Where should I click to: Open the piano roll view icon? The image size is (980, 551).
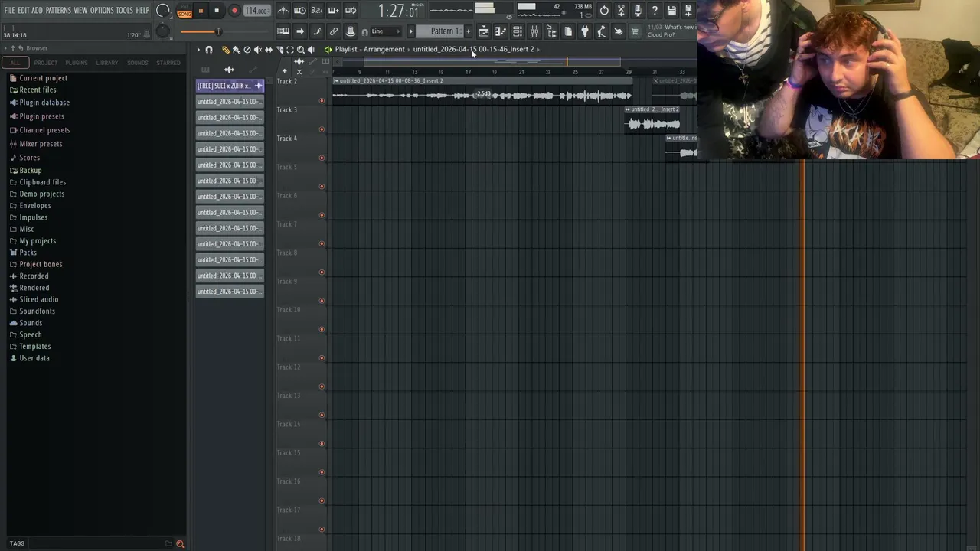pyautogui.click(x=500, y=31)
